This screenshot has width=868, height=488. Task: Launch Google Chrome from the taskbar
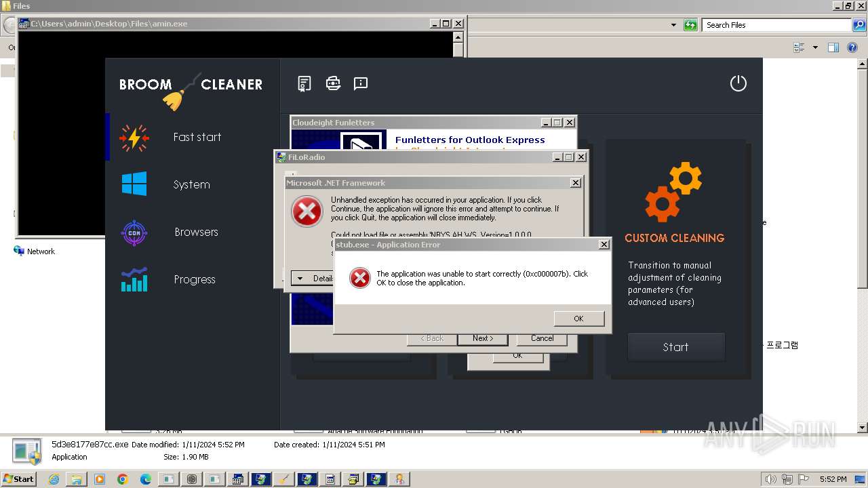tap(122, 479)
